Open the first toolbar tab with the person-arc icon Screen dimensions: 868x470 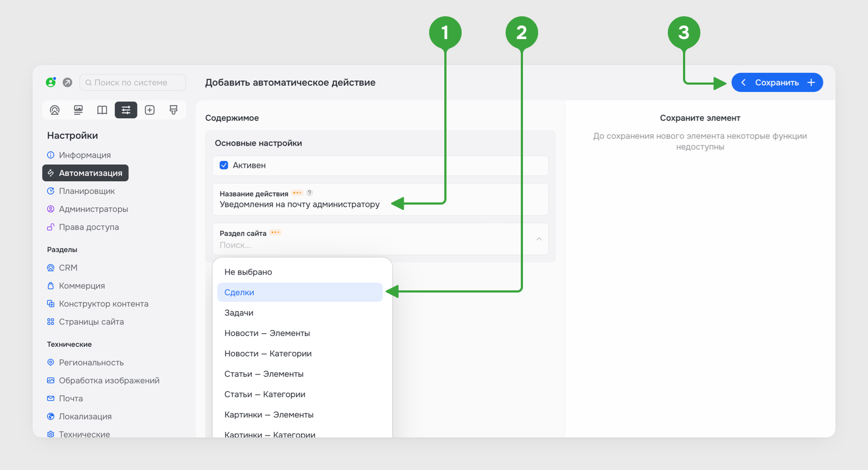click(55, 110)
